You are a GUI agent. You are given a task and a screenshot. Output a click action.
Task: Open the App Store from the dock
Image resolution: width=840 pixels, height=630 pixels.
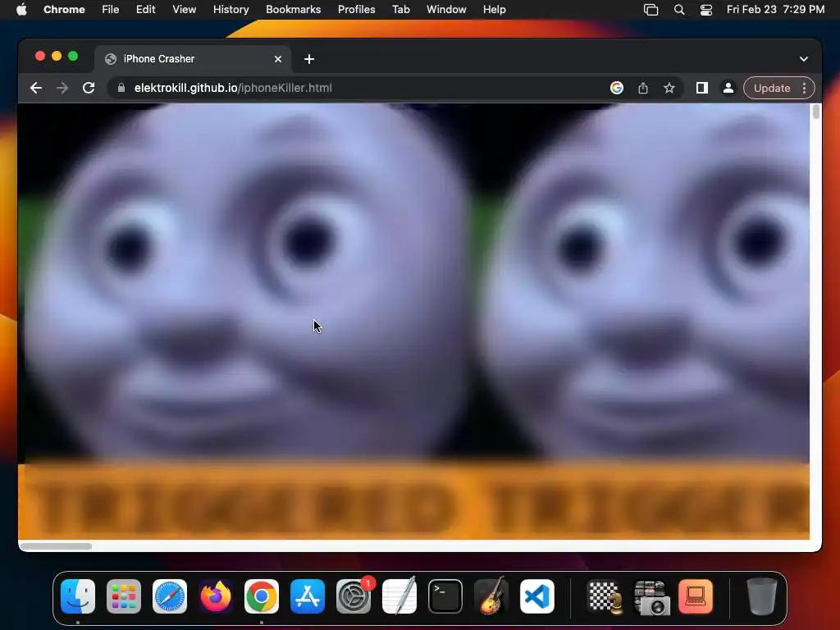coord(308,596)
